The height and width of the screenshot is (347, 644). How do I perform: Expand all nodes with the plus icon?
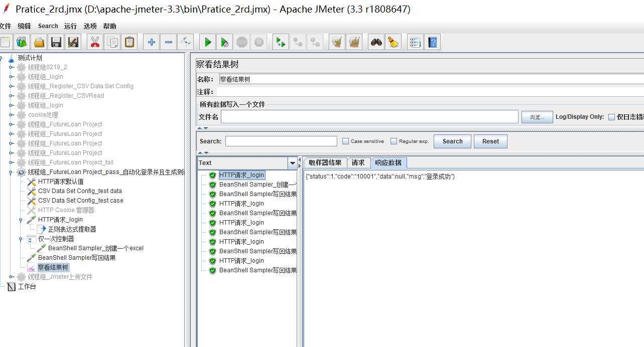click(151, 42)
